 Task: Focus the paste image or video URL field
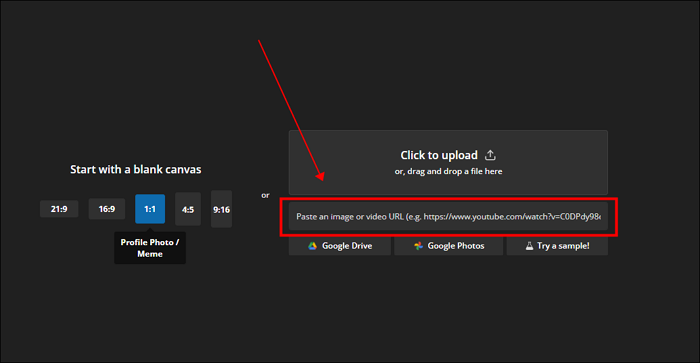click(448, 217)
